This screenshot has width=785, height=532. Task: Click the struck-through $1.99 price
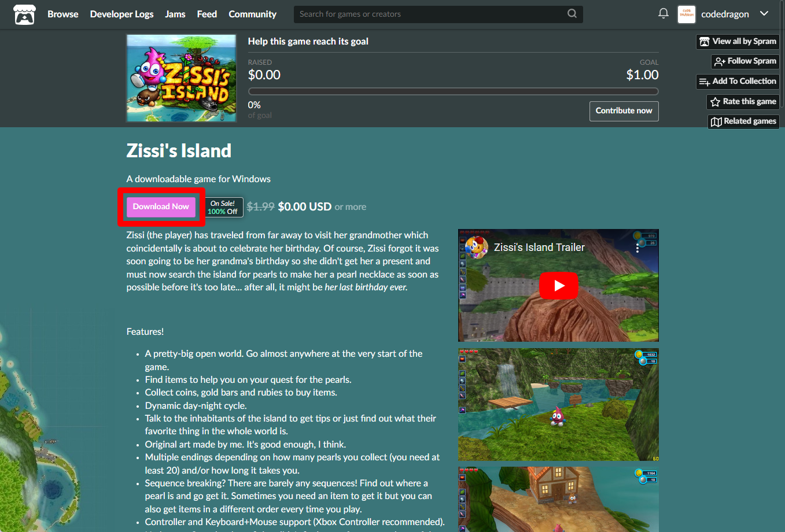point(260,206)
